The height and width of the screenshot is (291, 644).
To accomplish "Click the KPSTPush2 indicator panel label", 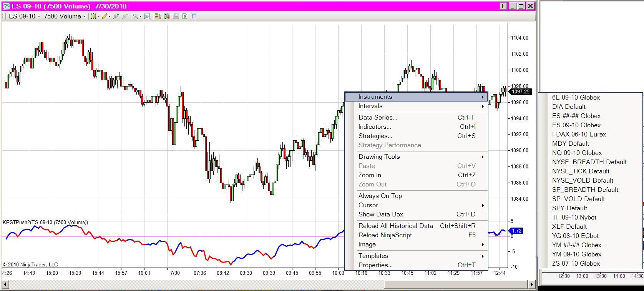I will [45, 222].
